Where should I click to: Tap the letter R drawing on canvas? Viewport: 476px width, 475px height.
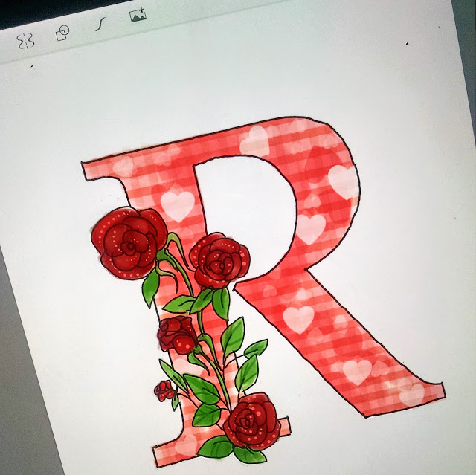pos(263,291)
